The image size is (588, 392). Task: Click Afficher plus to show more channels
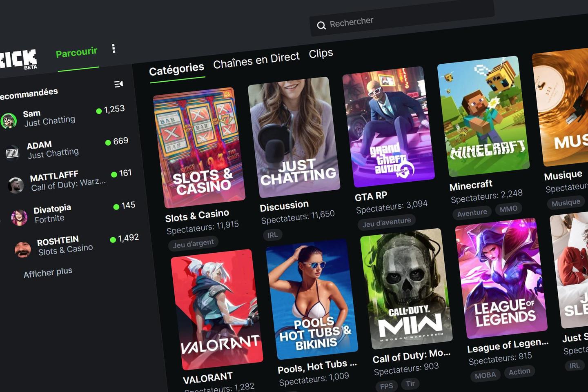(48, 272)
